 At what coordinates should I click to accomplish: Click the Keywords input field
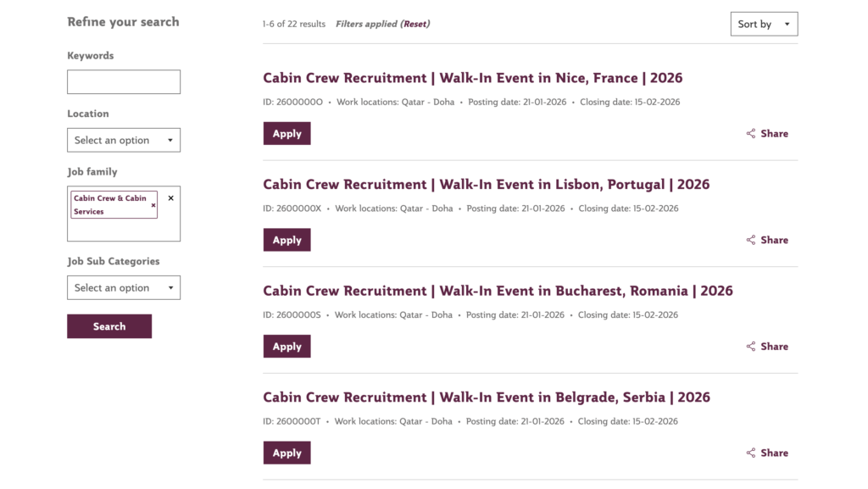pos(124,81)
